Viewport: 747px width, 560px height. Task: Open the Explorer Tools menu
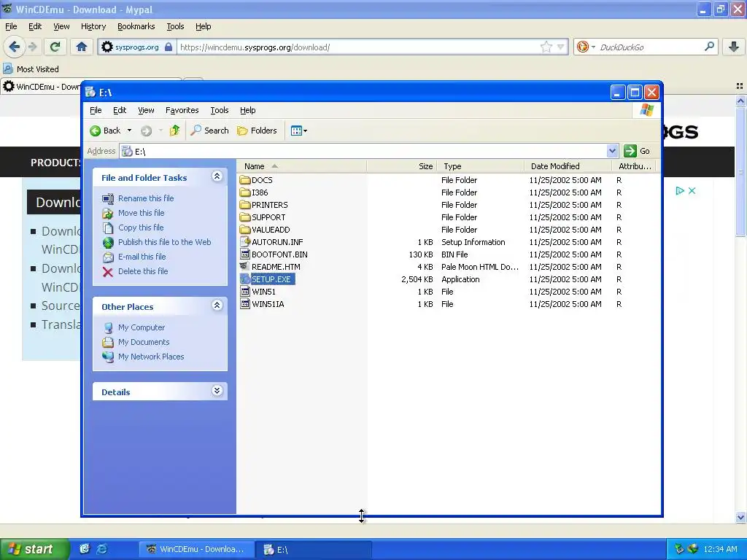pyautogui.click(x=220, y=110)
